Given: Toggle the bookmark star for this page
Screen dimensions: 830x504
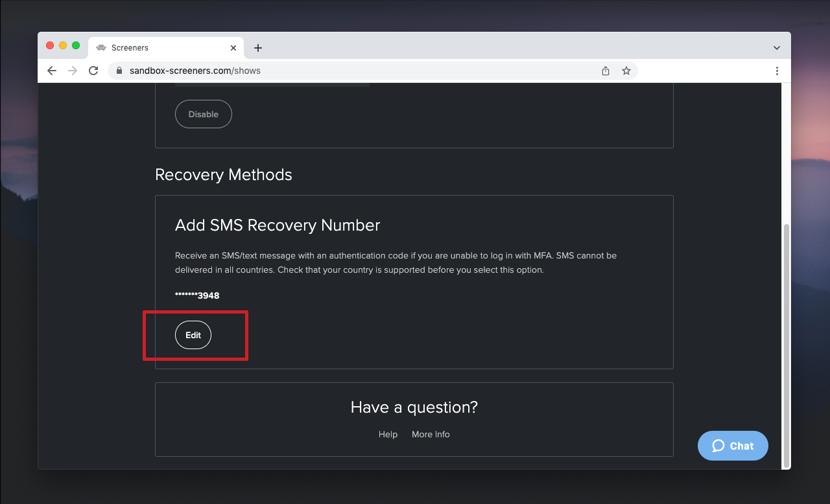Looking at the screenshot, I should (x=626, y=71).
